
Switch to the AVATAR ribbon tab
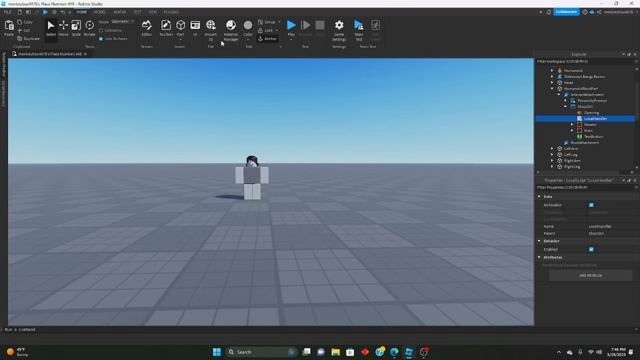[x=120, y=12]
